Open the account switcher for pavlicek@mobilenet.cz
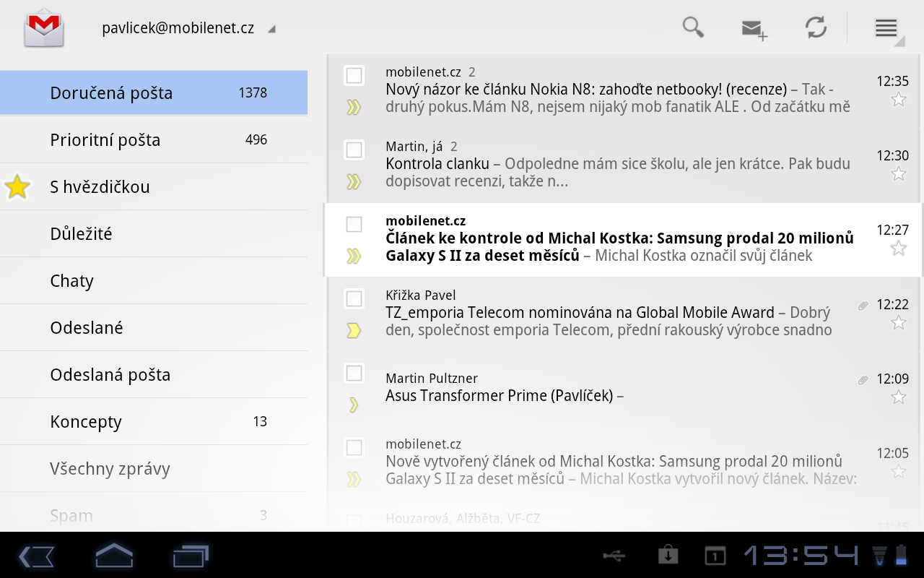The width and height of the screenshot is (924, 578). [189, 27]
